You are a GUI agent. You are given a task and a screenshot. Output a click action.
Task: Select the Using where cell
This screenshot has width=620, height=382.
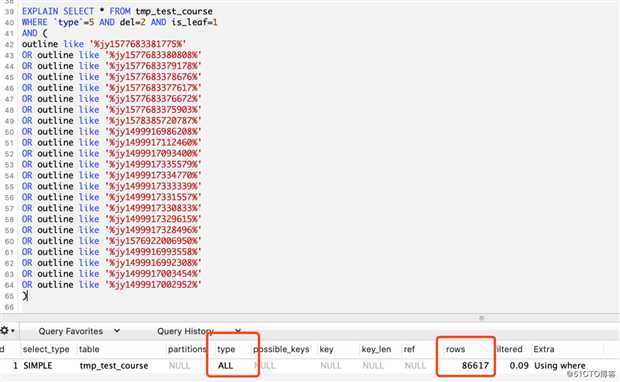pos(560,365)
